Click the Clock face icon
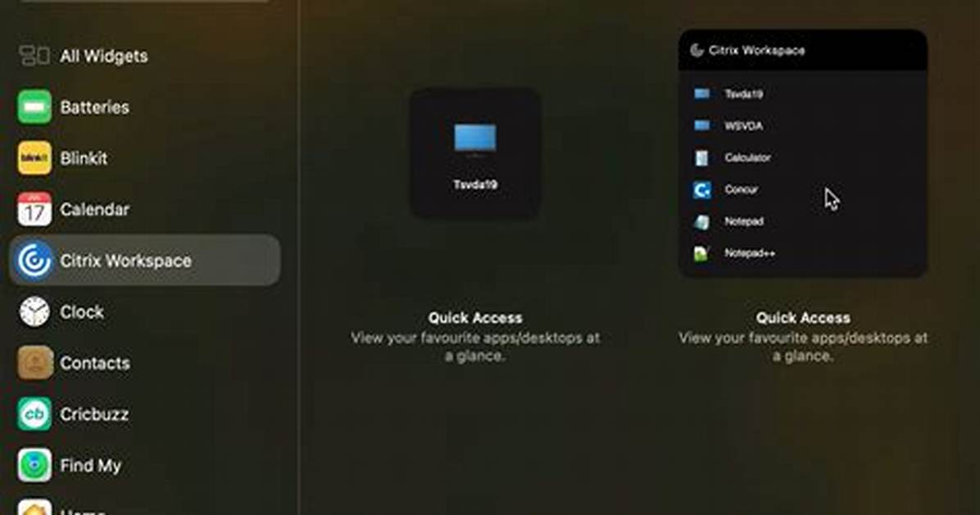Screen dimensions: 980x515 click(x=34, y=312)
